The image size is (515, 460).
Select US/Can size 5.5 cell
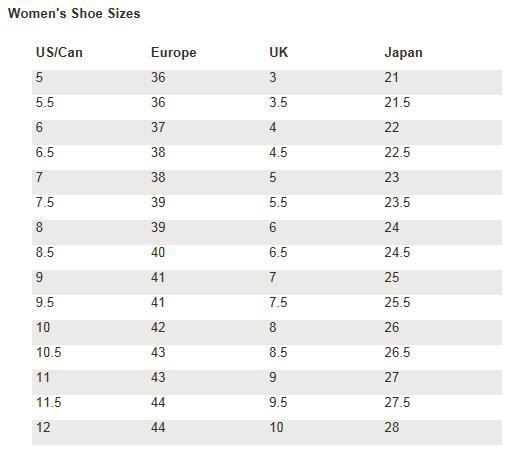tap(45, 102)
